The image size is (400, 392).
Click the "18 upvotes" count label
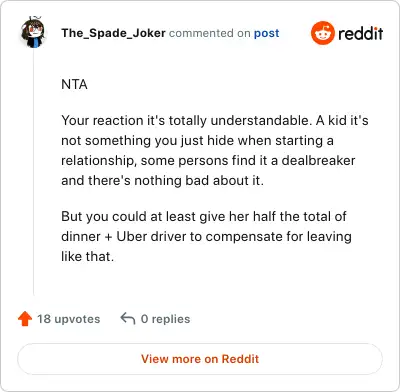pyautogui.click(x=68, y=319)
